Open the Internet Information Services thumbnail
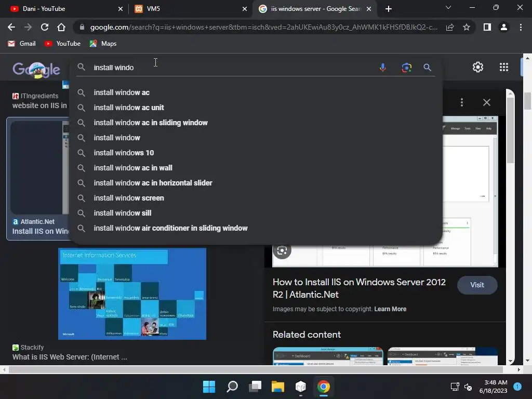 [132, 294]
